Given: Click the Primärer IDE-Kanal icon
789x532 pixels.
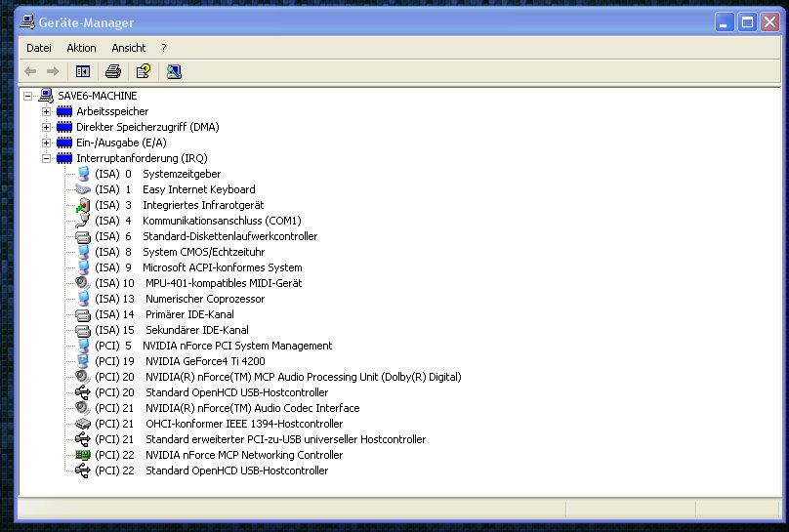Looking at the screenshot, I should pos(83,314).
